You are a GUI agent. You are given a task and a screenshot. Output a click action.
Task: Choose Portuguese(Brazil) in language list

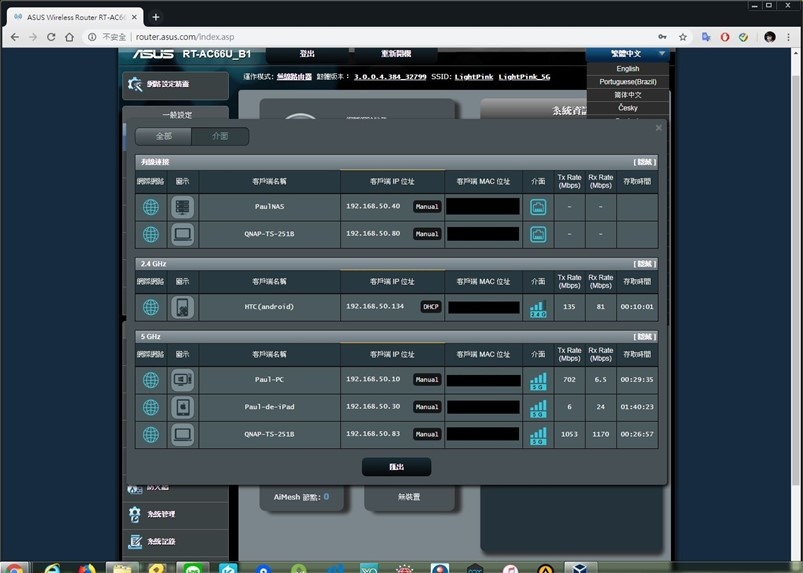[627, 82]
